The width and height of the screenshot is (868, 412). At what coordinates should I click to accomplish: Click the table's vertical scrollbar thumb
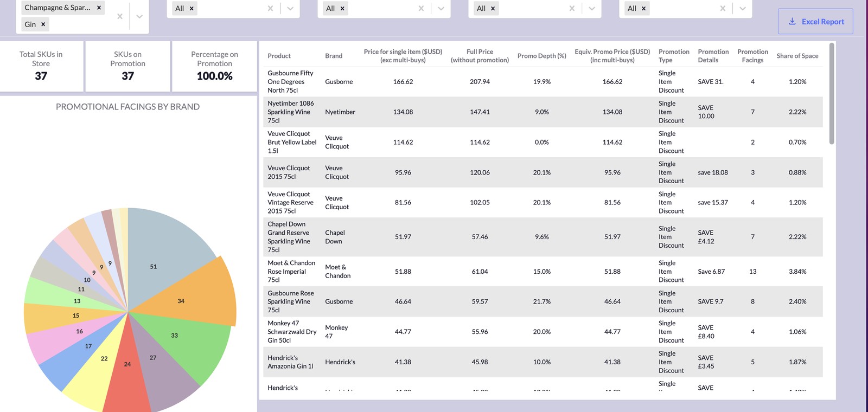[832, 93]
